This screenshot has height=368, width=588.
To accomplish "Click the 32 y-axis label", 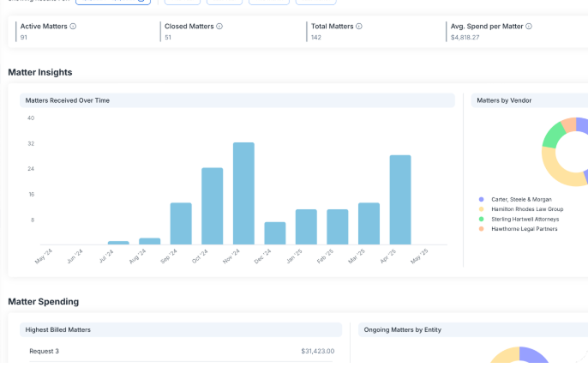I will 31,143.
